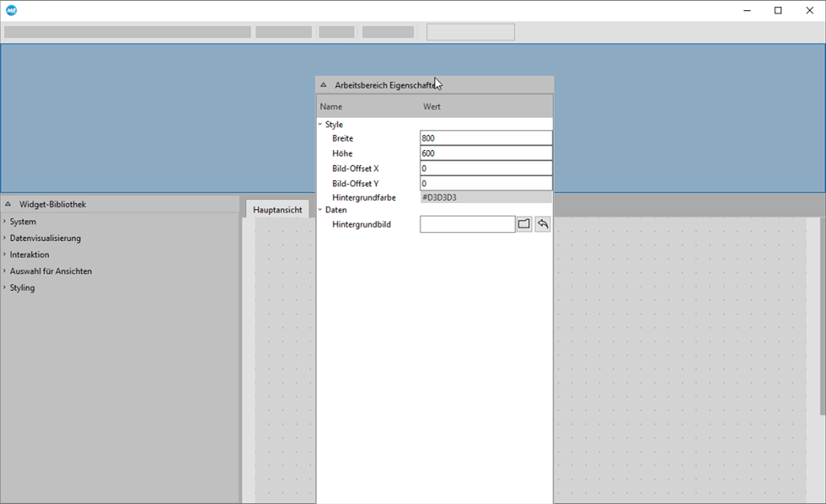Collapse the Arbeitsbereich Eigenschaften panel triangle
Screen dimensions: 826x504
click(323, 85)
